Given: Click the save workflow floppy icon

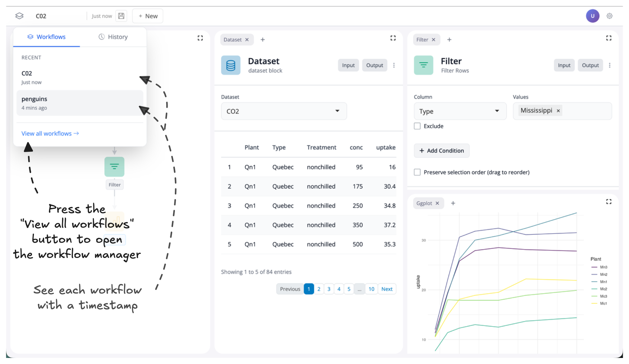Looking at the screenshot, I should [121, 16].
